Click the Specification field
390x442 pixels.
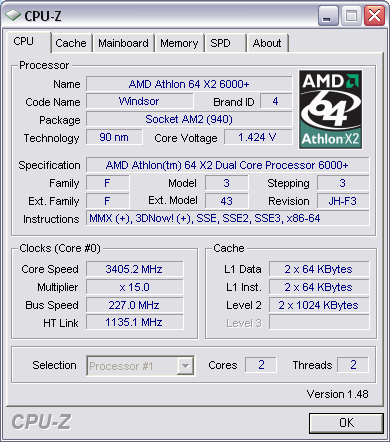click(228, 165)
